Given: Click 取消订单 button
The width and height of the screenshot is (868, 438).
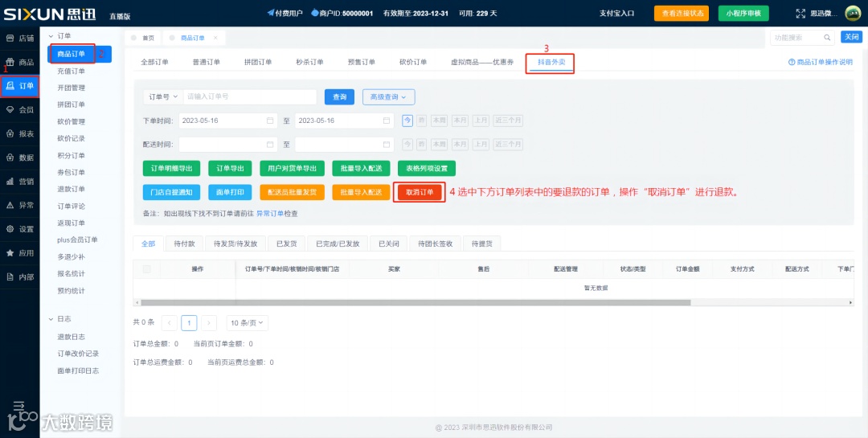Looking at the screenshot, I should click(x=420, y=192).
